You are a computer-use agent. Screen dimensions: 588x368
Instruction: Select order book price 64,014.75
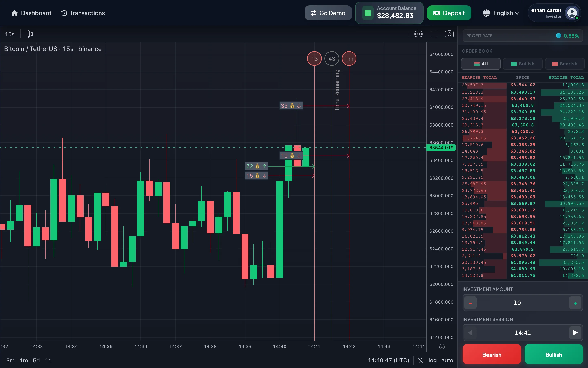[523, 276]
